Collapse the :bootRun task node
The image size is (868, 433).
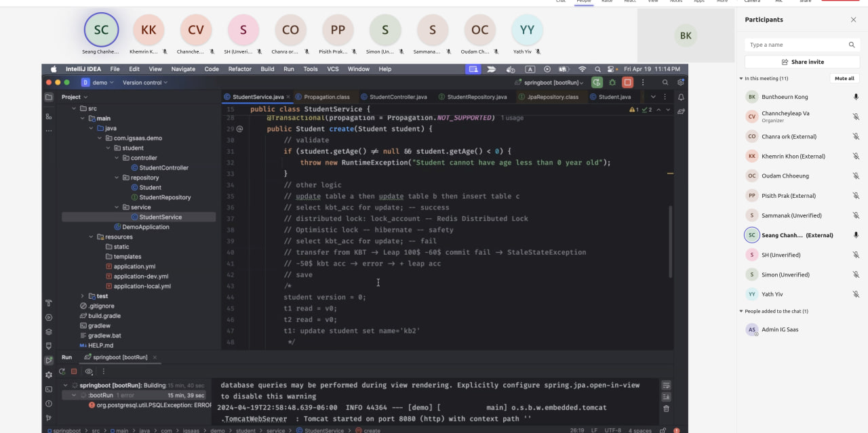(x=74, y=395)
